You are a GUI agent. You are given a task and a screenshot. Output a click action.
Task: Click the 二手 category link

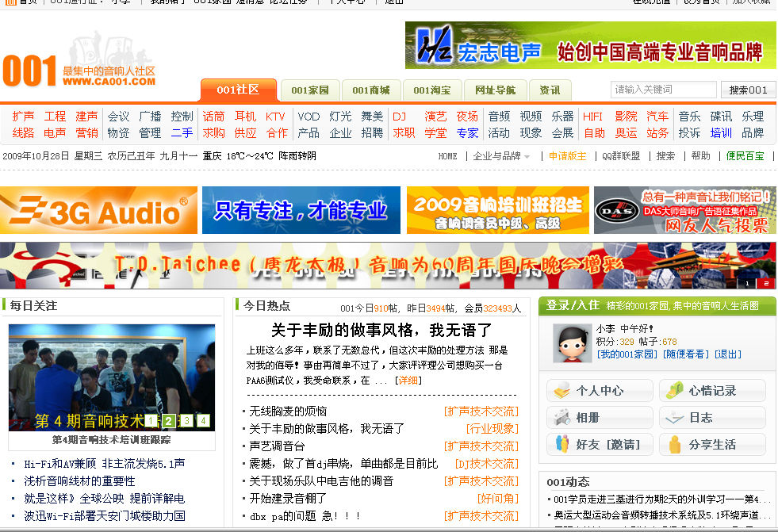(182, 133)
